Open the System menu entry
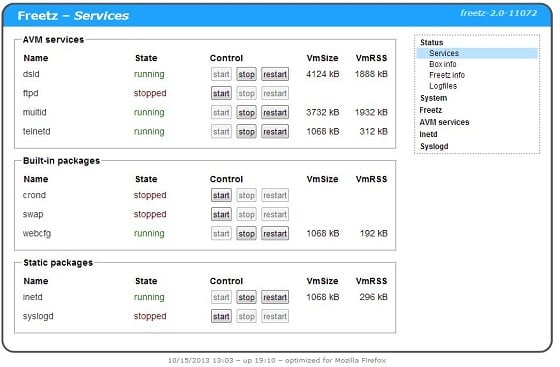The image size is (560, 367). [x=433, y=98]
